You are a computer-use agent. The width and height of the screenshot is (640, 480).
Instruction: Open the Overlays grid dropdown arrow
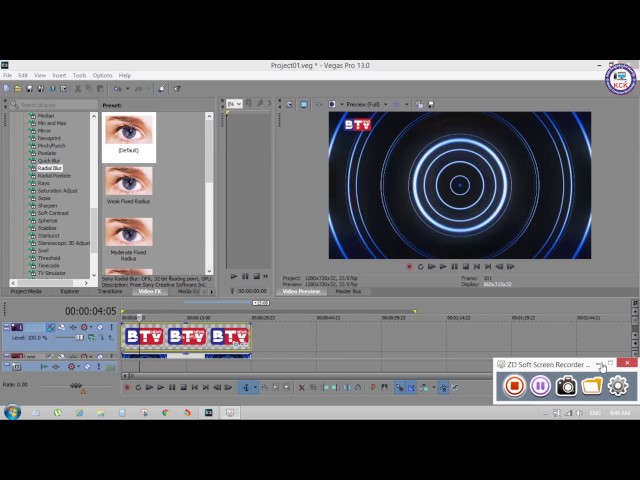(x=406, y=104)
